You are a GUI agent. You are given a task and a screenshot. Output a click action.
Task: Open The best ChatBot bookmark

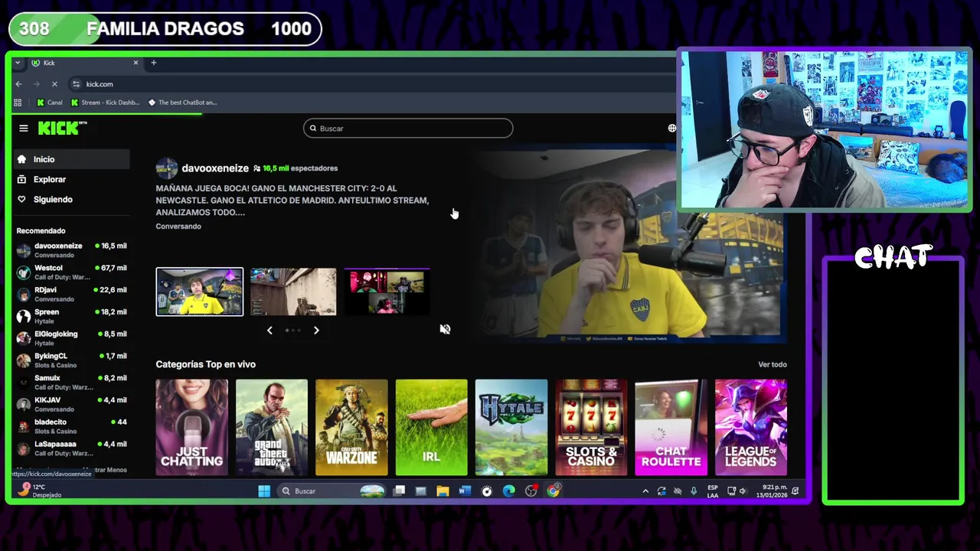click(182, 103)
